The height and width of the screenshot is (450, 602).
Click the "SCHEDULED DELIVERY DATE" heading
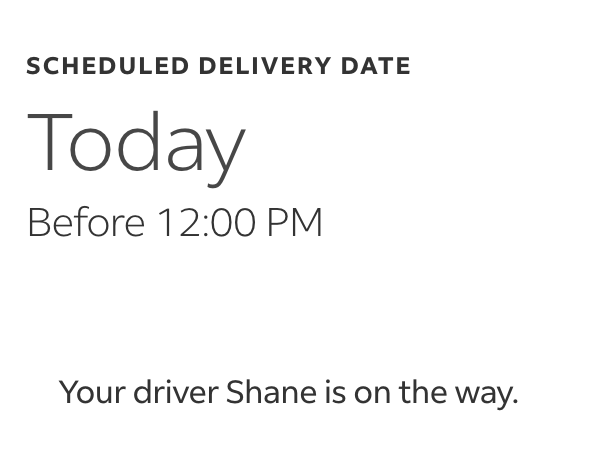click(218, 67)
